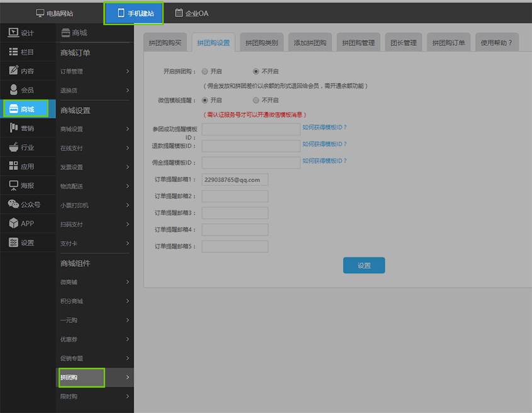Focus the 佣金提醒模板ID input field
Screen dimensions: 532x413
pyautogui.click(x=251, y=162)
